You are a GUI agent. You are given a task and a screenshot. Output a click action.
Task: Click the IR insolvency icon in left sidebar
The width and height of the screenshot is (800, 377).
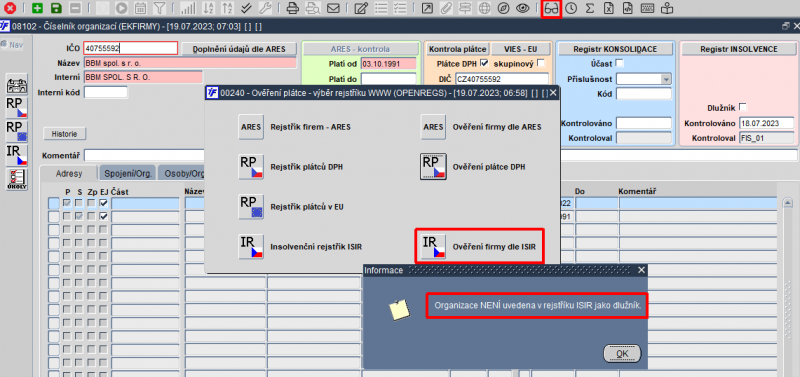point(17,156)
